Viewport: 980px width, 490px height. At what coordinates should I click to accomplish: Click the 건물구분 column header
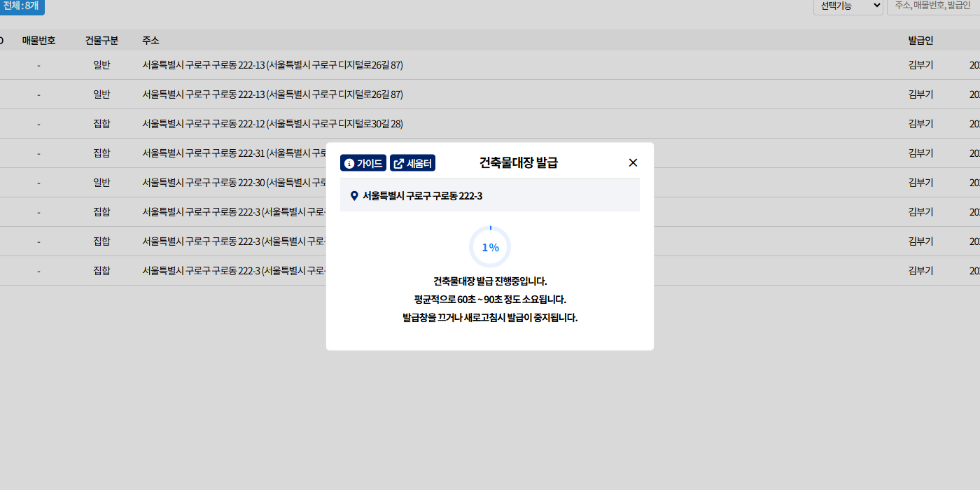pyautogui.click(x=101, y=41)
